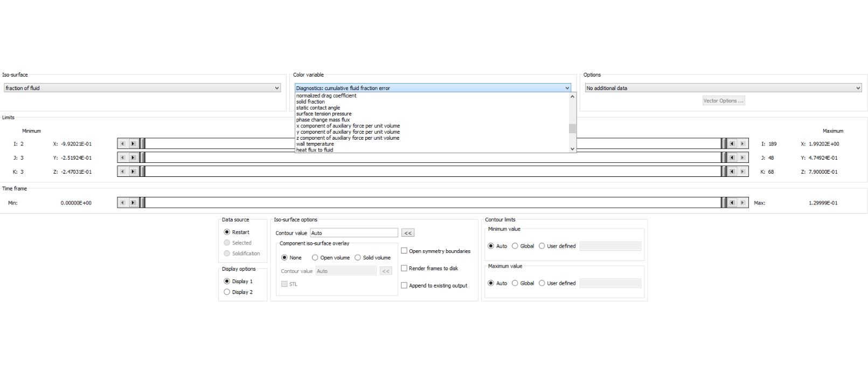Viewport: 868px width, 370px height.
Task: Choose Open volume overlay
Action: click(x=315, y=257)
